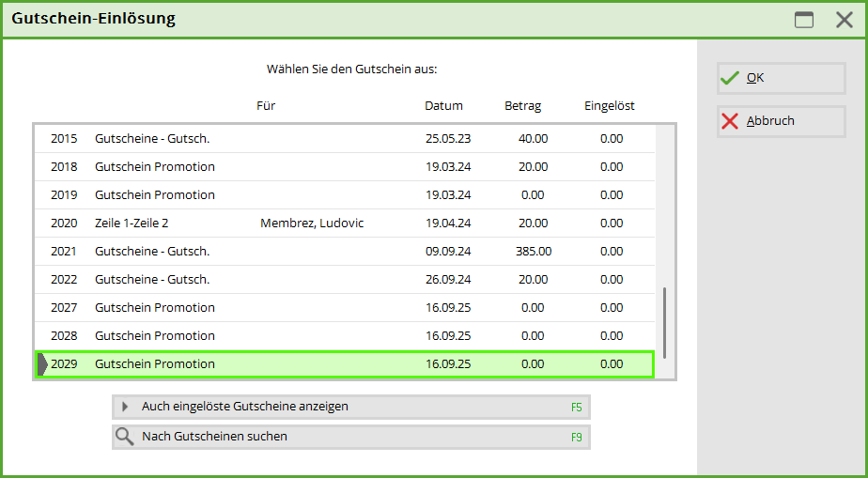Select voucher 2022 dated 26.09.24
The height and width of the screenshot is (478, 868).
point(344,280)
